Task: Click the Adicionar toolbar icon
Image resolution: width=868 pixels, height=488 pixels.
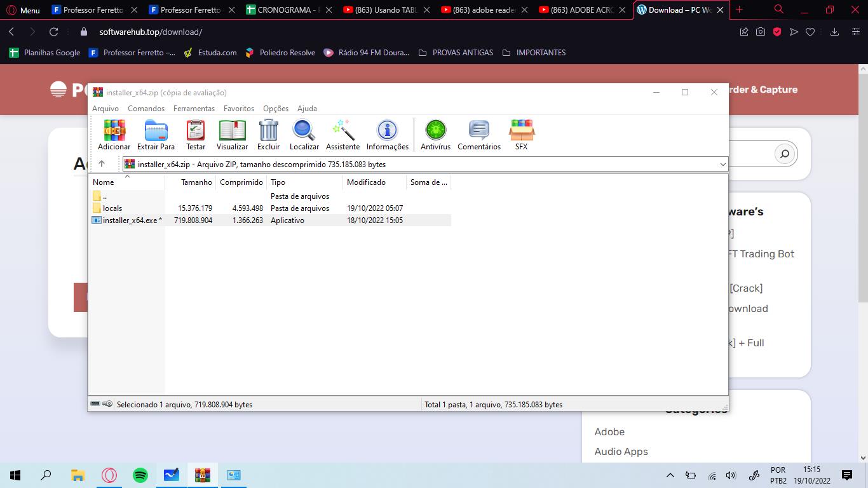Action: (114, 135)
